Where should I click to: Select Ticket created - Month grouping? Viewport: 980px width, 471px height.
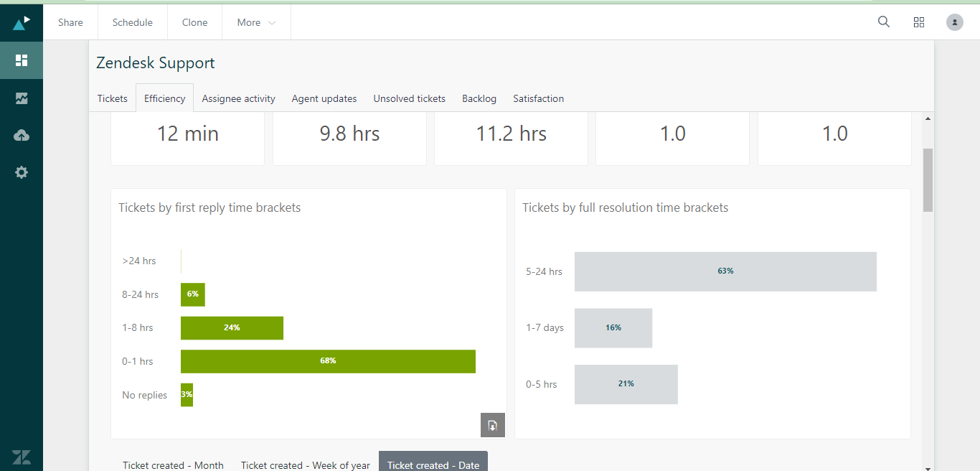(x=173, y=465)
